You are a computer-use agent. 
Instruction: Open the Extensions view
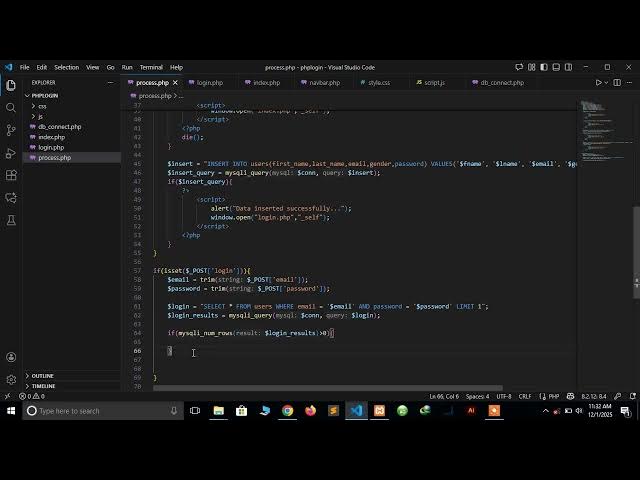coord(11,176)
